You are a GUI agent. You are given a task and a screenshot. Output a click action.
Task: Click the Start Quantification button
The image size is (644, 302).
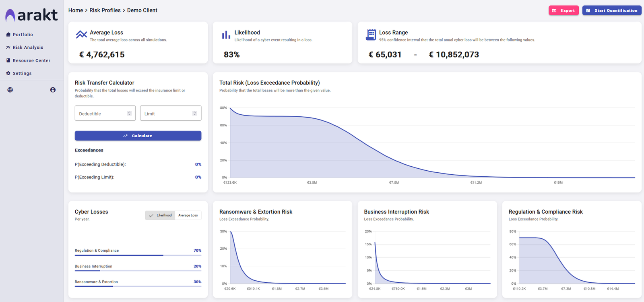[611, 10]
